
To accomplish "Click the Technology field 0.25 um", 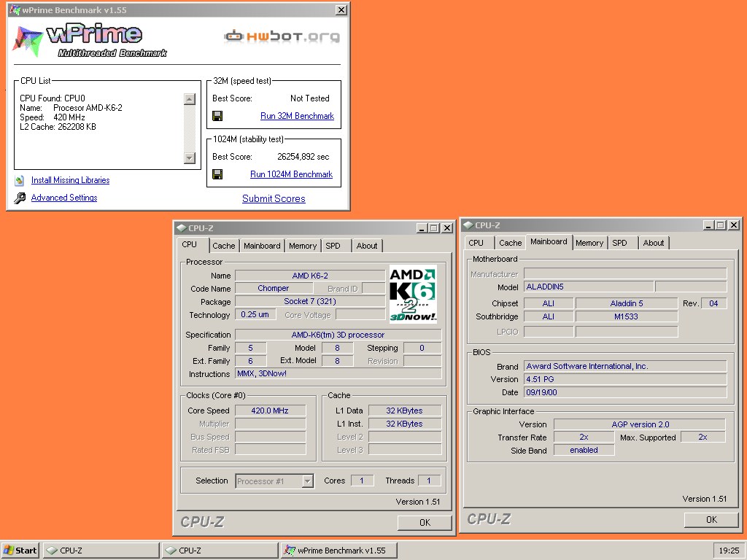I will [x=255, y=314].
